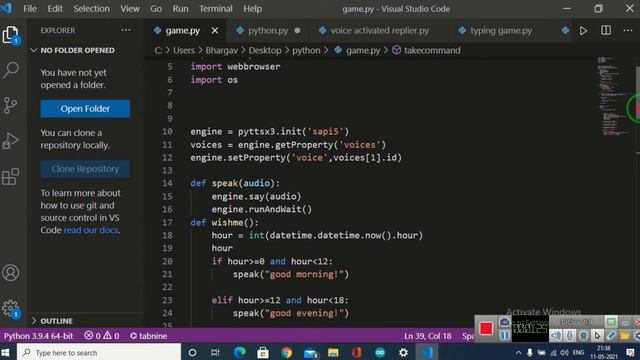Screen dimensions: 640x360
Task: Open the Terminal menu
Action: (x=216, y=9)
